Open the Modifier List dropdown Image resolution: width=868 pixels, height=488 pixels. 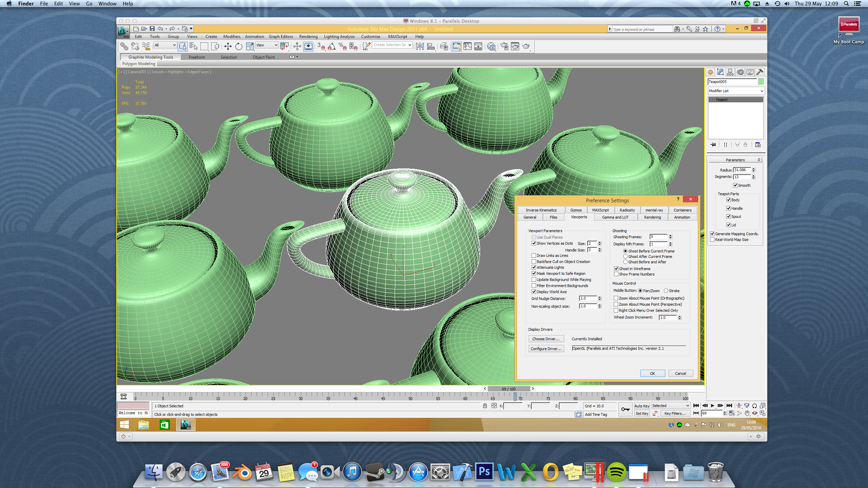(x=735, y=91)
